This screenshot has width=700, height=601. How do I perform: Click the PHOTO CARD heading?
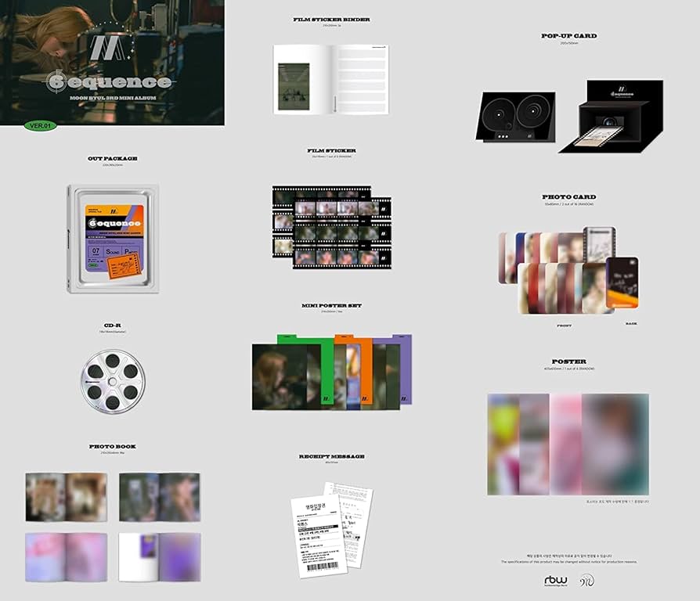click(x=568, y=196)
